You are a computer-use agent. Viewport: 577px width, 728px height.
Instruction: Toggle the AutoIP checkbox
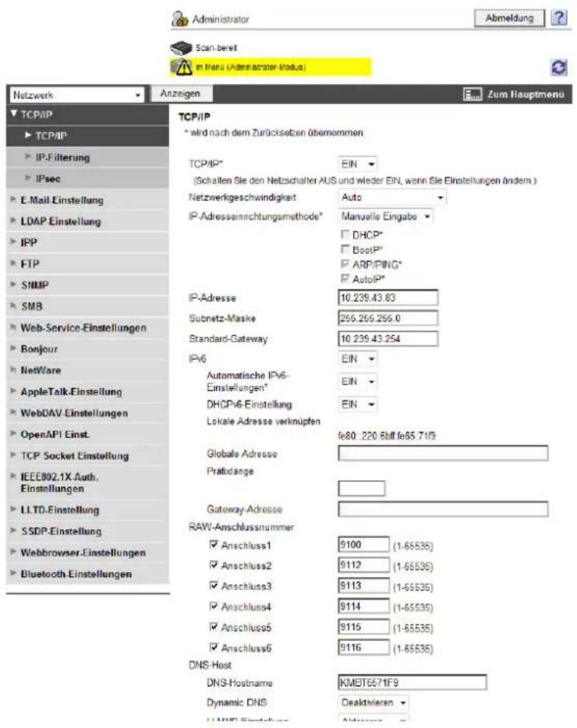coord(345,278)
